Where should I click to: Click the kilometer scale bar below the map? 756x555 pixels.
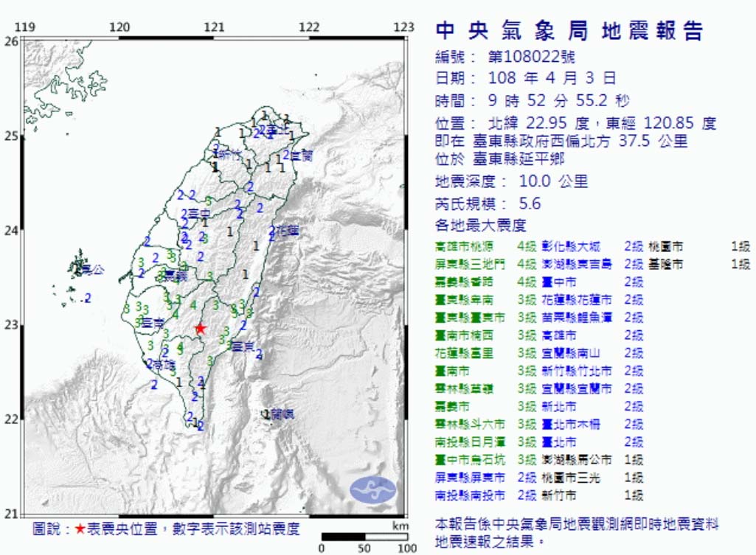coord(364,537)
